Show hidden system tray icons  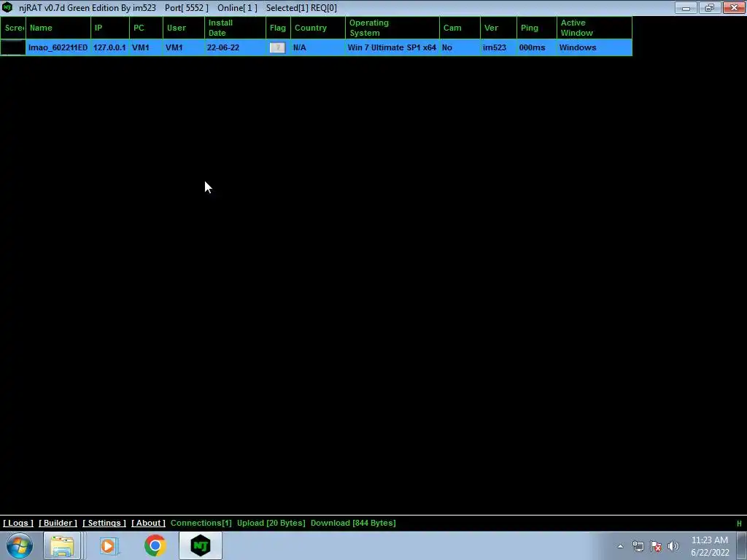(620, 546)
